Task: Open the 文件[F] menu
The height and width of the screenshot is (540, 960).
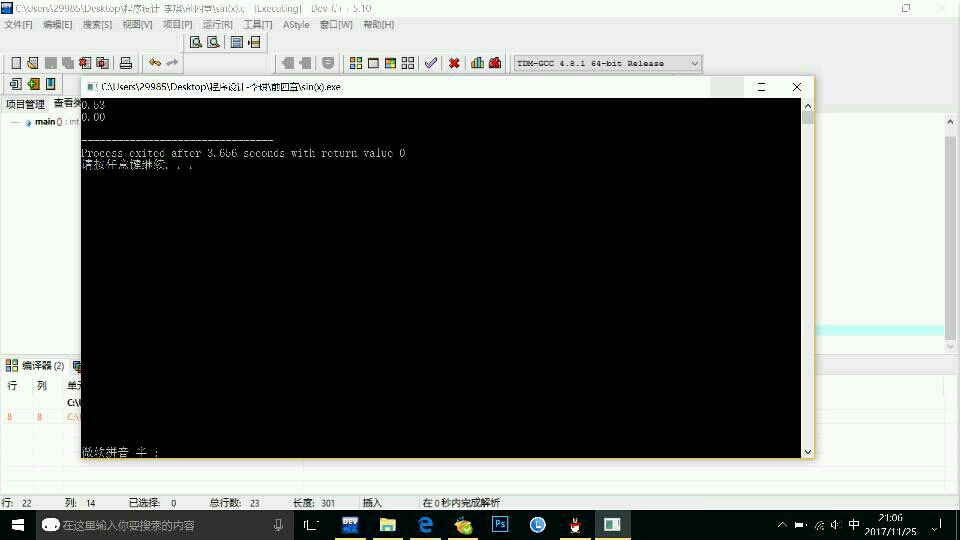Action: click(18, 24)
